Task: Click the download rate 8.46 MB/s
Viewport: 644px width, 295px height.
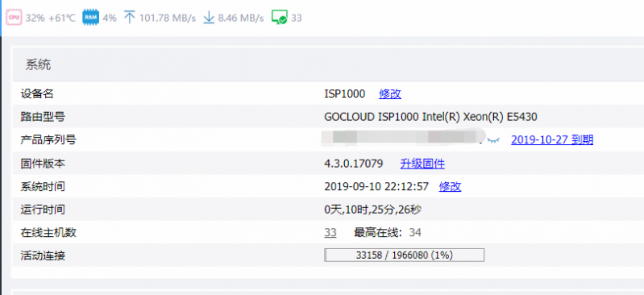Action: [x=241, y=18]
